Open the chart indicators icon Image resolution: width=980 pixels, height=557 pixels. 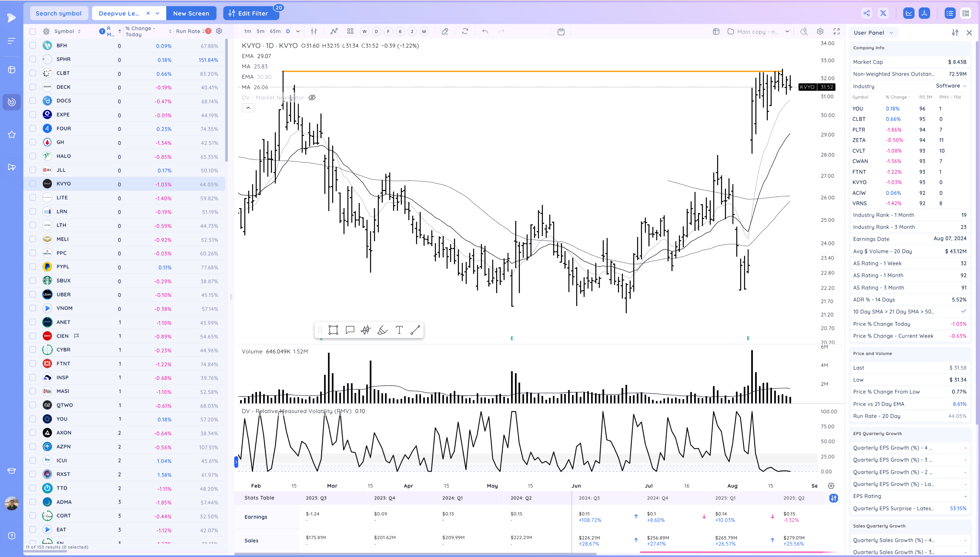pos(334,31)
